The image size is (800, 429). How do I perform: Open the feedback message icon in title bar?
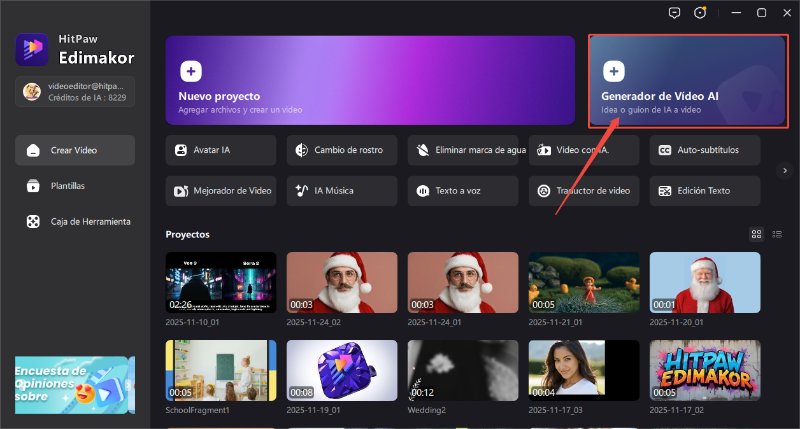click(674, 13)
